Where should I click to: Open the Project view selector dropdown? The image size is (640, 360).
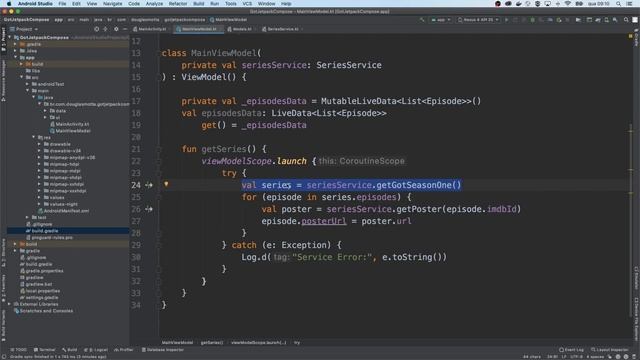[24, 29]
